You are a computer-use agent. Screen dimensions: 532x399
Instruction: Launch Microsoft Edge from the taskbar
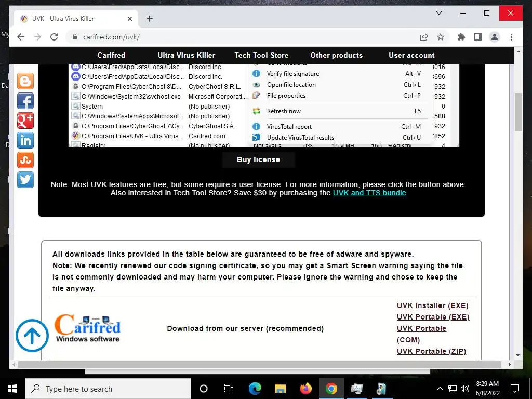tap(255, 389)
